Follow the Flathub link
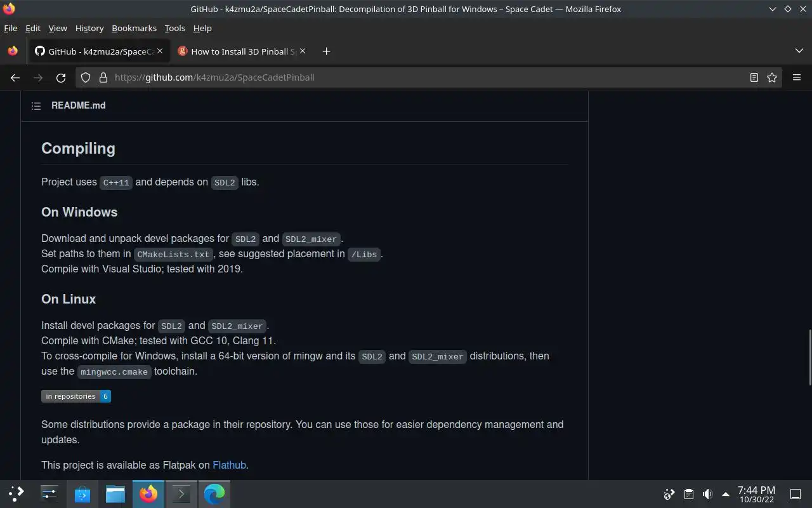 (x=229, y=465)
